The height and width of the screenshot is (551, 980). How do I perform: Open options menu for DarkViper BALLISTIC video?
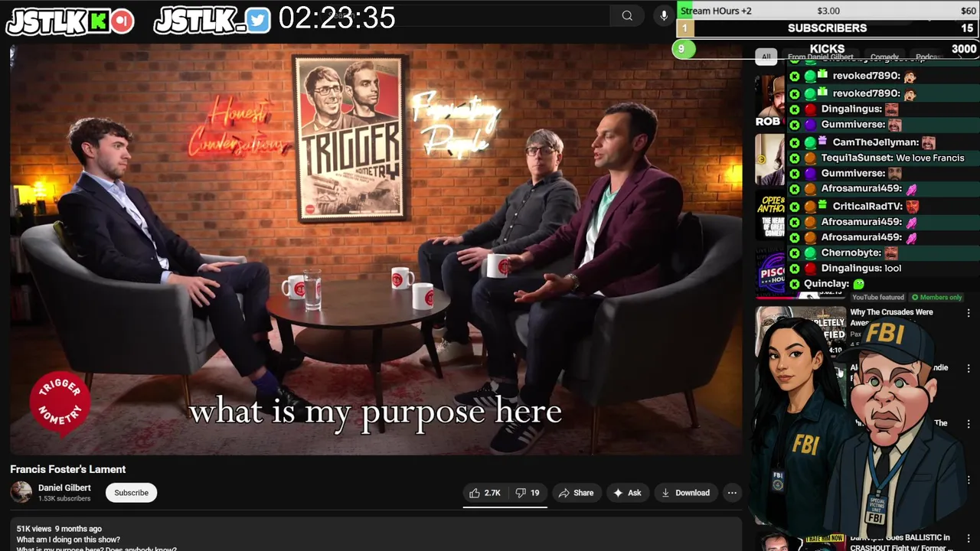point(969,539)
